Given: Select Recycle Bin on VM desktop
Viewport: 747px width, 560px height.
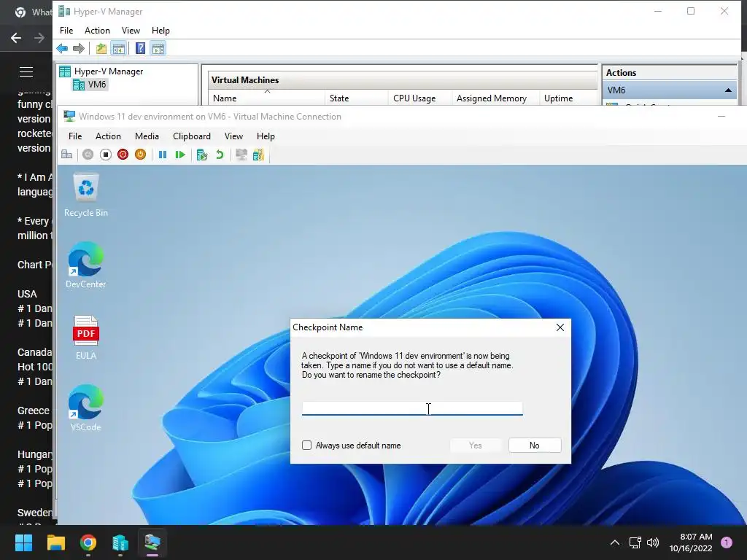Looking at the screenshot, I should 86,195.
